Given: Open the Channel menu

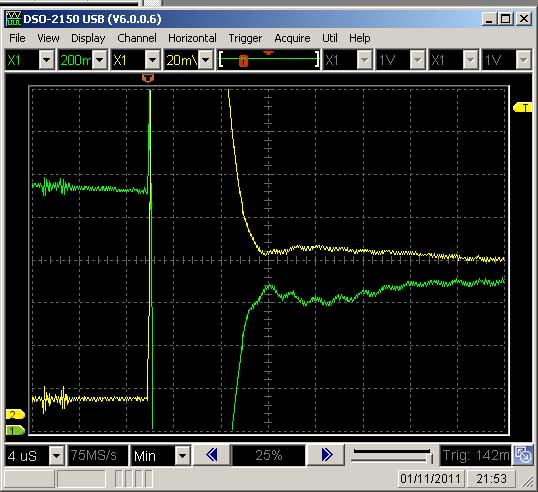Looking at the screenshot, I should 137,38.
